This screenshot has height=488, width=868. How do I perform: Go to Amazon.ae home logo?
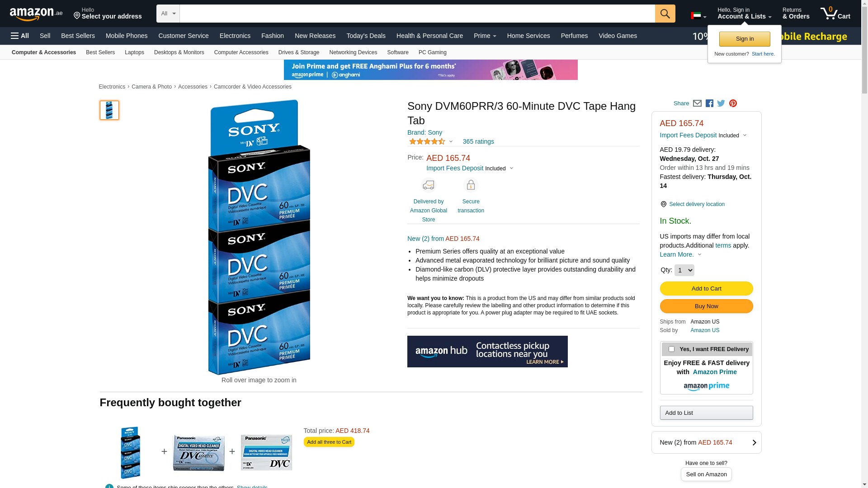pyautogui.click(x=36, y=14)
